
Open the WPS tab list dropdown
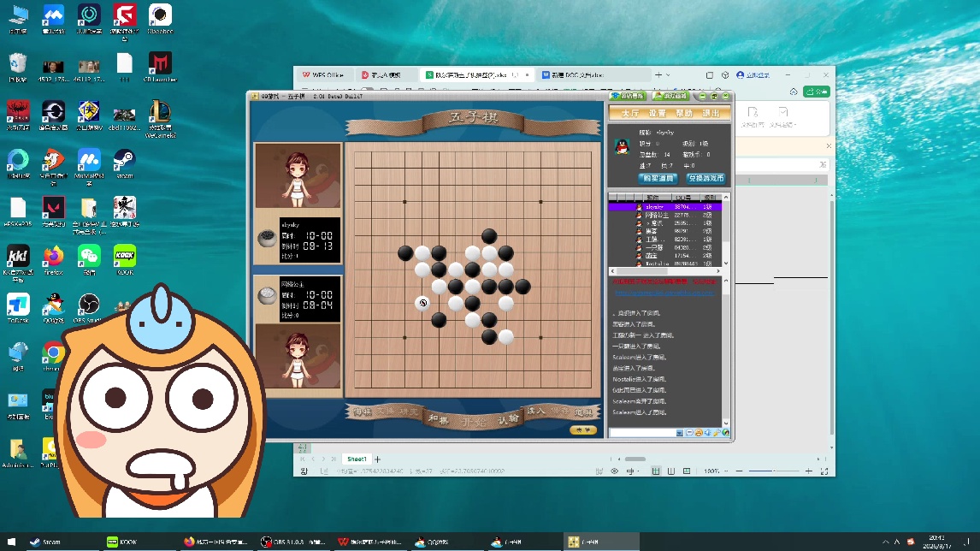tap(668, 75)
